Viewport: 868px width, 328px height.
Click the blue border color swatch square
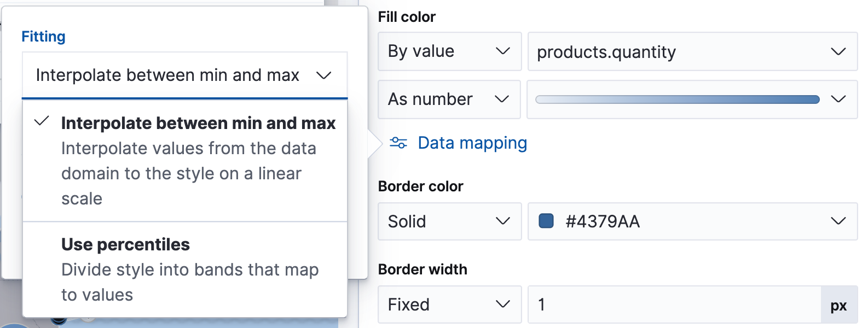tap(546, 221)
